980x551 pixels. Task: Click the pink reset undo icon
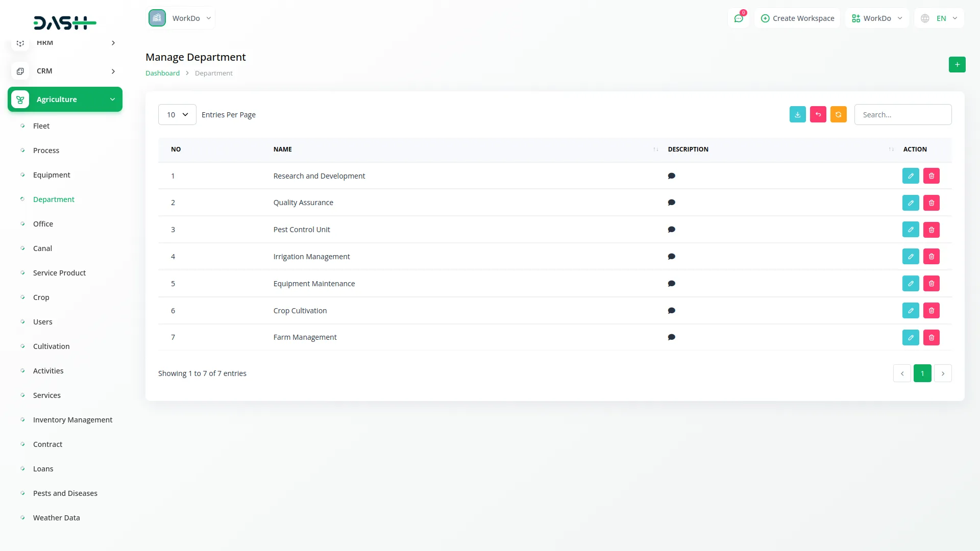pos(818,115)
